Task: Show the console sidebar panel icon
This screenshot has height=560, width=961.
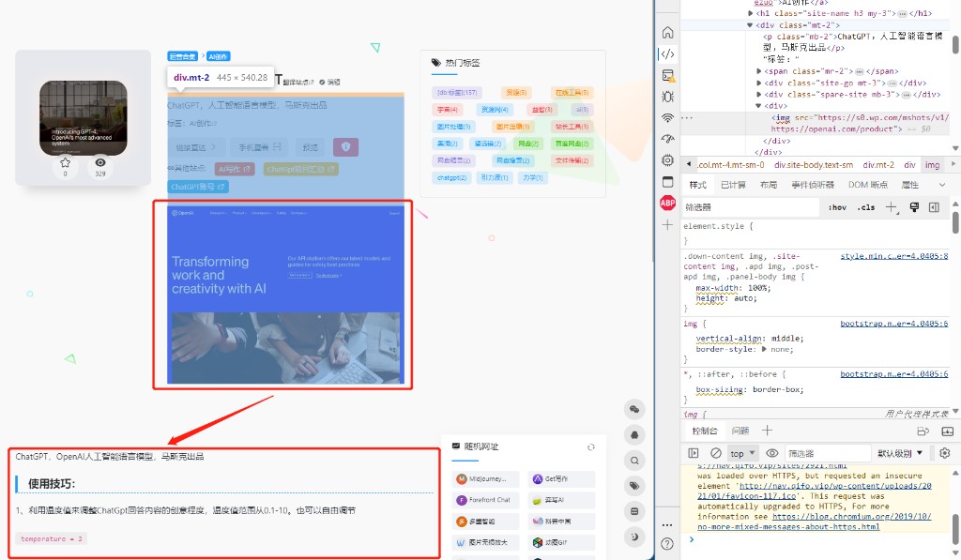Action: pos(694,453)
